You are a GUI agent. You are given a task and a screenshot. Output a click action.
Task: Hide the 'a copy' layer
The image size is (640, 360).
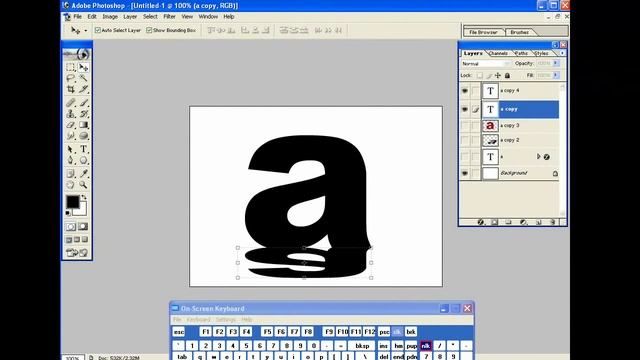click(x=464, y=109)
